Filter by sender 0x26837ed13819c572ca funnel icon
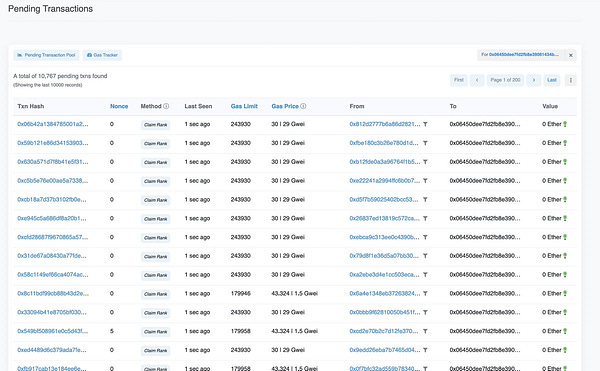Viewport: 600px width, 371px height. tap(425, 218)
